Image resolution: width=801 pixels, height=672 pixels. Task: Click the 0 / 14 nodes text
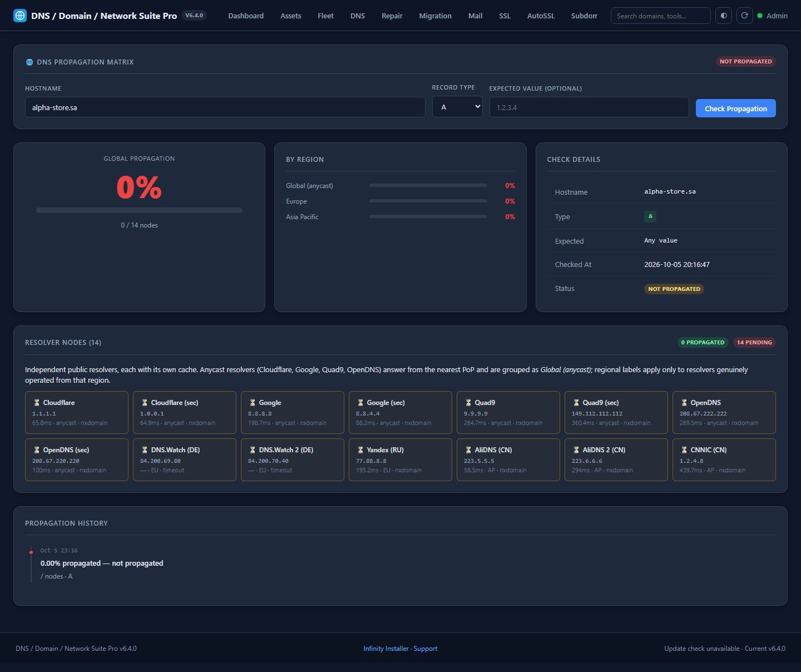click(139, 225)
